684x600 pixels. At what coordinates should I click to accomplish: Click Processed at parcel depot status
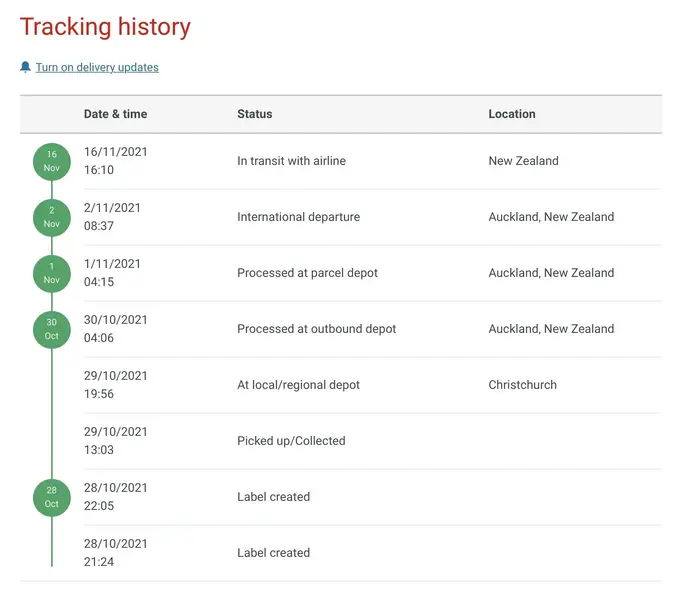(x=307, y=273)
